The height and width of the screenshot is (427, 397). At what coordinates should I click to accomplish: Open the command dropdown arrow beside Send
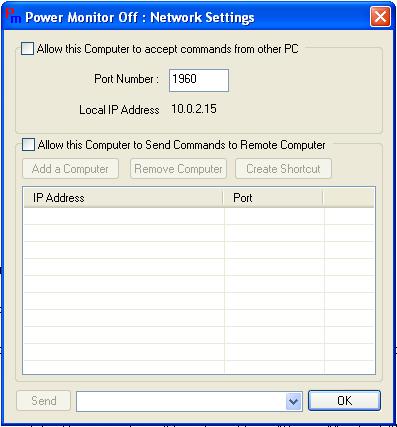pyautogui.click(x=294, y=401)
